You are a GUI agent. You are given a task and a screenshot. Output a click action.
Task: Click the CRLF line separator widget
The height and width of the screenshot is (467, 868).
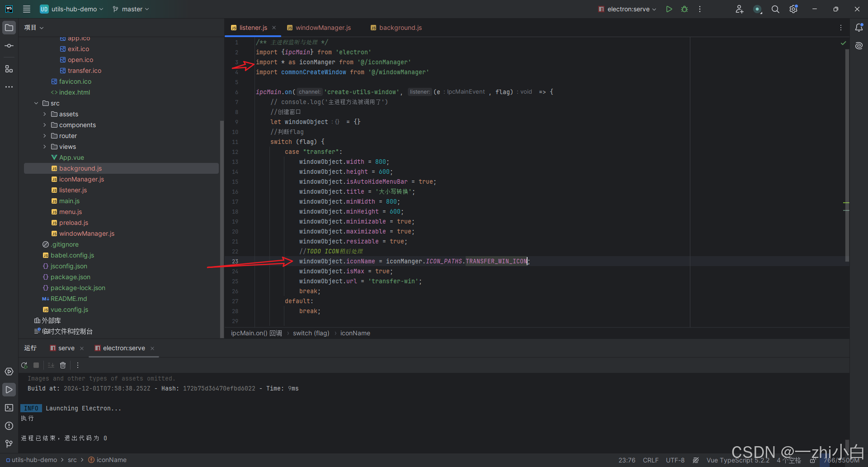(x=651, y=460)
